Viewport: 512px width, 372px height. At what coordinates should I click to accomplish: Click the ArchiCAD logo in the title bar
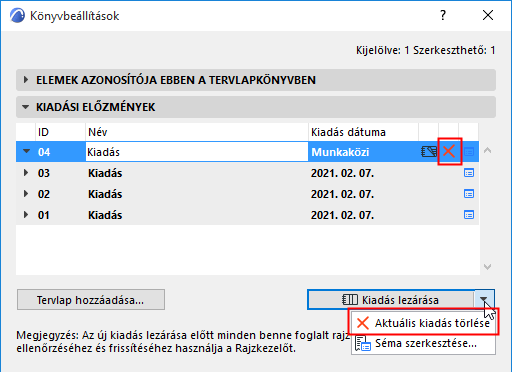[17, 15]
